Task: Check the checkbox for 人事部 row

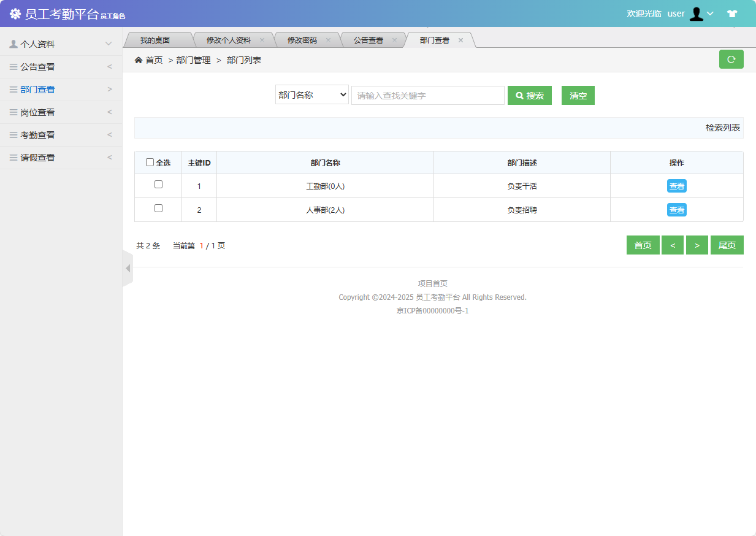Action: point(158,209)
